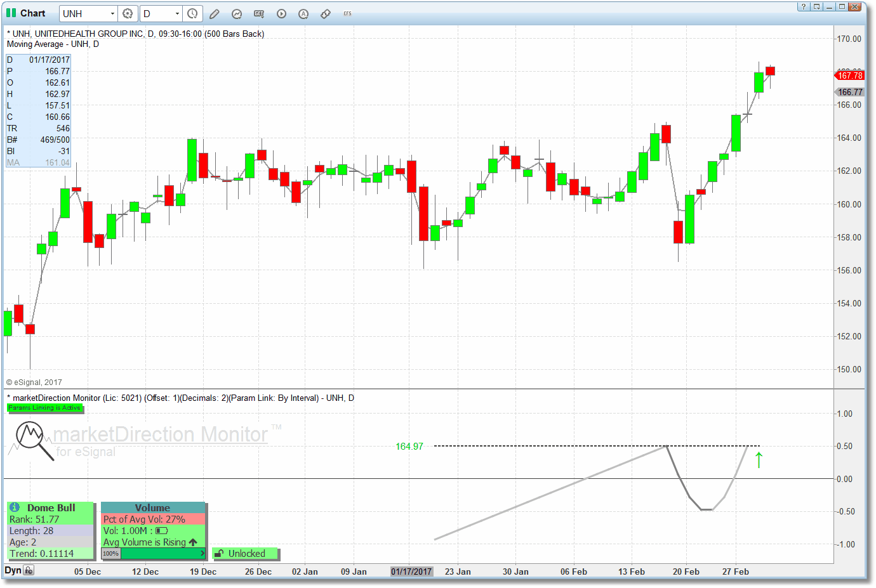Click the Age: 2 row
Image resolution: width=876 pixels, height=588 pixels.
click(x=51, y=542)
